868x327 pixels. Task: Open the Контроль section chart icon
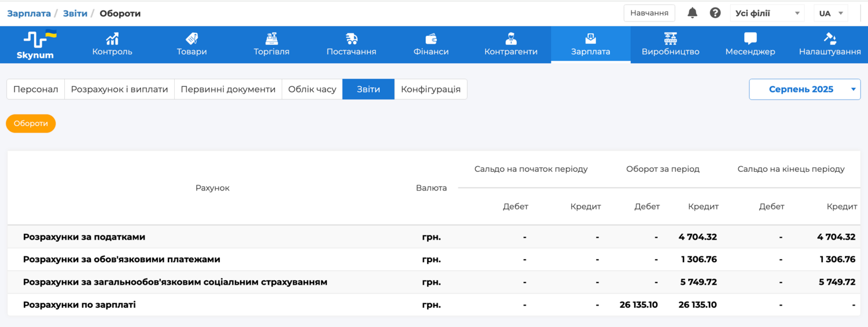click(x=112, y=39)
